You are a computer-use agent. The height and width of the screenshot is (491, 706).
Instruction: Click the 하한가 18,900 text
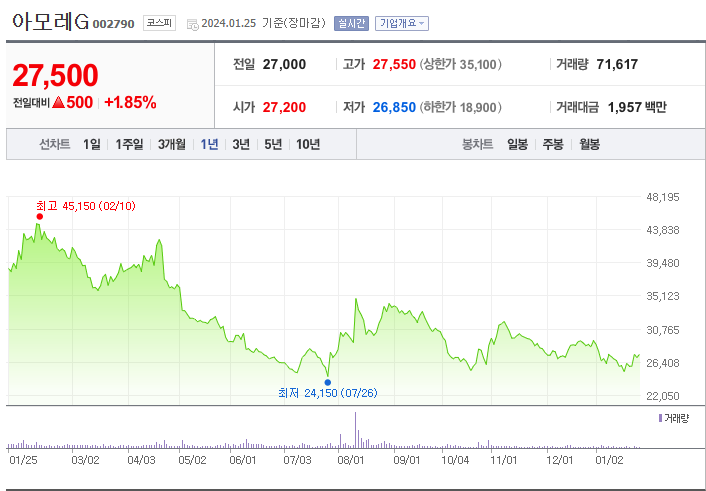[461, 107]
